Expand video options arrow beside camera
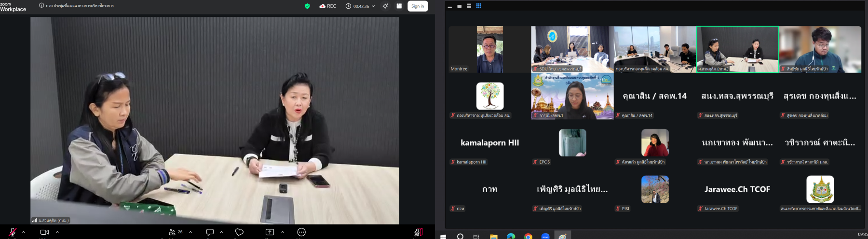Screen dimensions: 868x239 point(57,232)
